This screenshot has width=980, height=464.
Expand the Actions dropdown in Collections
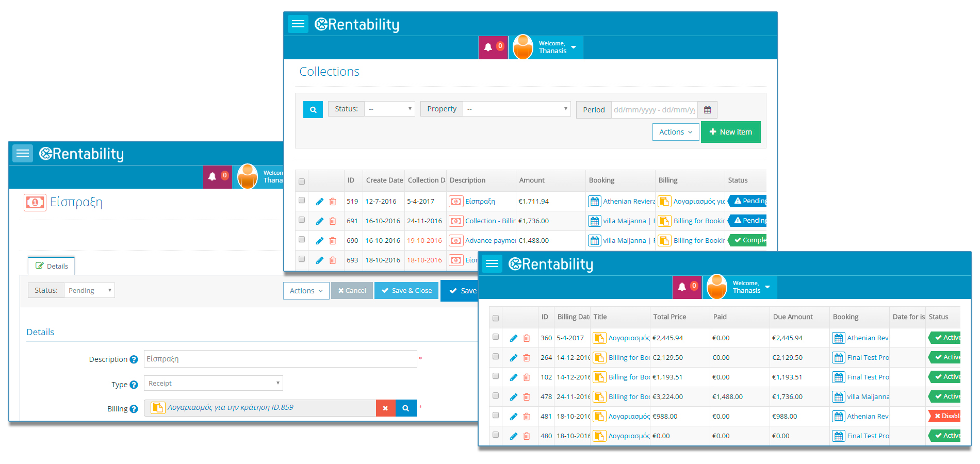coord(676,132)
